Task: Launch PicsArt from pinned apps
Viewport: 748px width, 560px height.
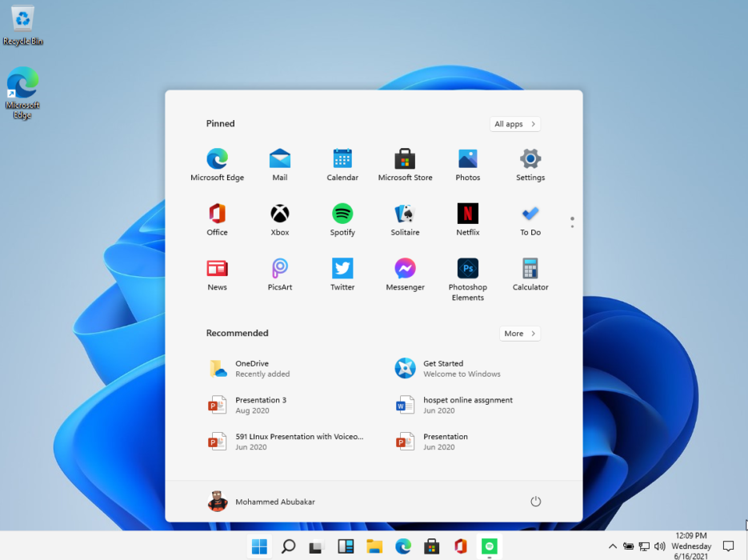Action: coord(279,274)
